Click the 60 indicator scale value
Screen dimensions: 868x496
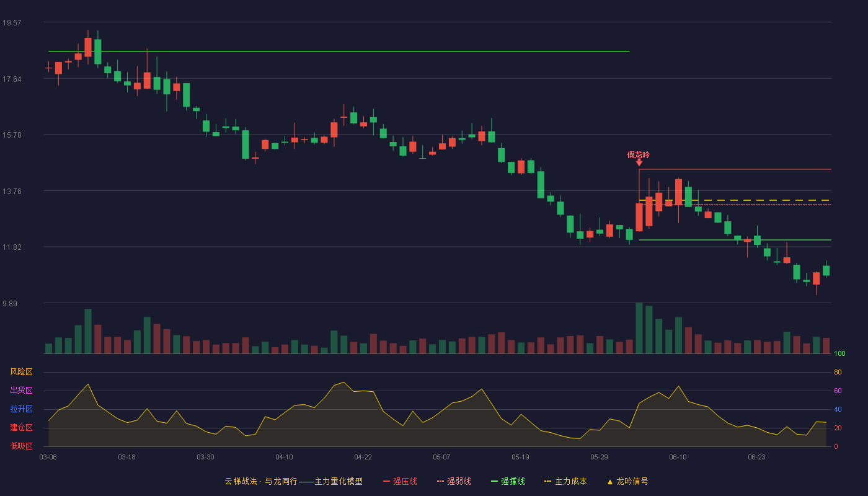coord(838,391)
